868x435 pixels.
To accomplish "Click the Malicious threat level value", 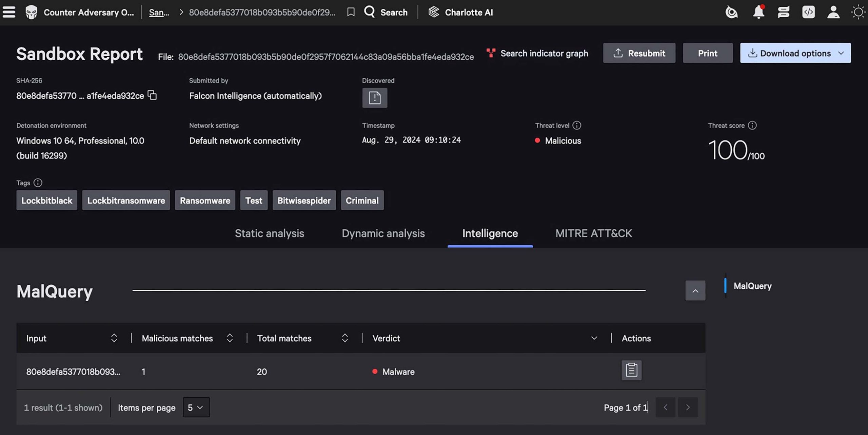I will (x=563, y=140).
